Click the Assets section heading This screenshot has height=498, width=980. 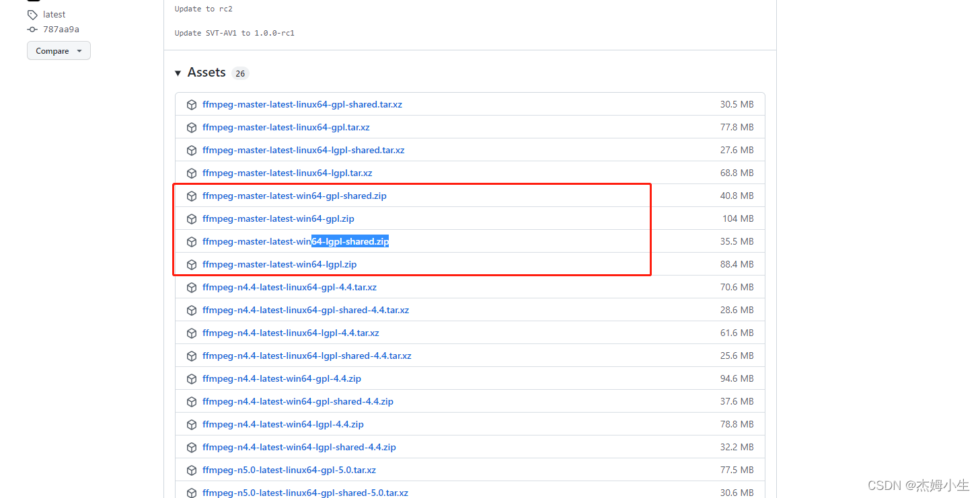(x=206, y=73)
